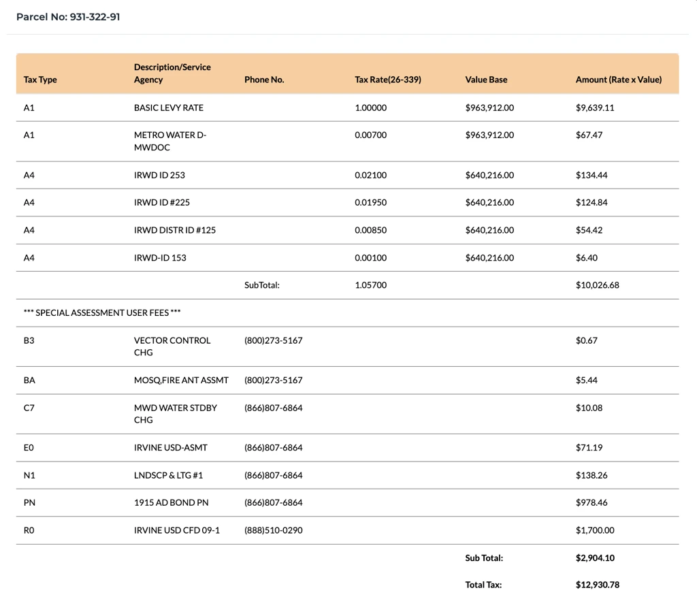
Task: Click the Tax Type column header
Action: pyautogui.click(x=40, y=80)
